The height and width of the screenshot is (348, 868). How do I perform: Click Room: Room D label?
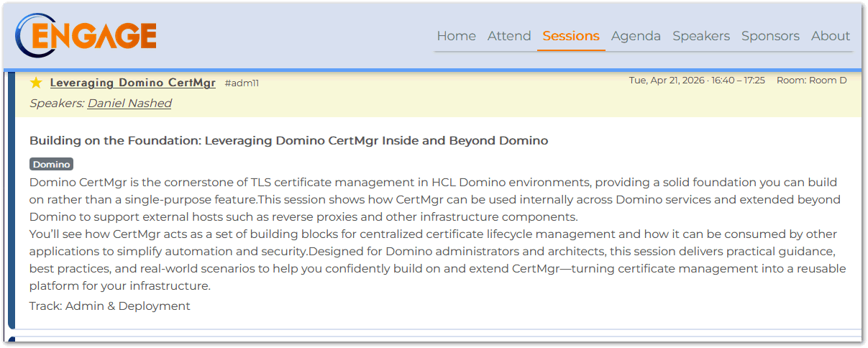(x=811, y=81)
